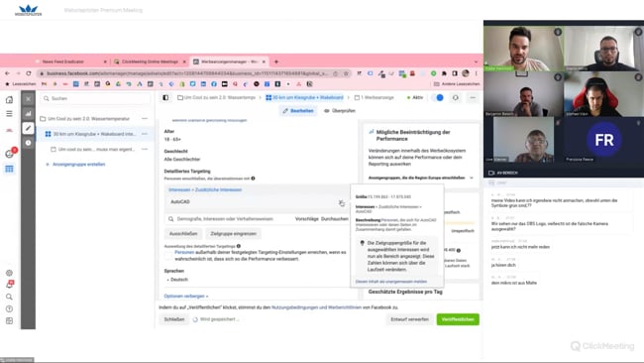Viewport: 644px width, 363px height.
Task: Open the bar chart view in dark panel
Action: 28,113
